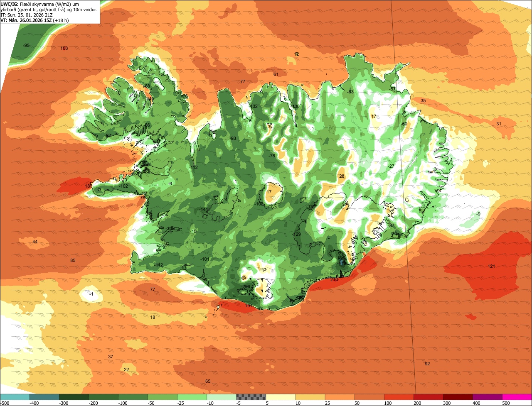Click the map value '-9' off the east coast
This screenshot has width=532, height=406.
coord(478,214)
